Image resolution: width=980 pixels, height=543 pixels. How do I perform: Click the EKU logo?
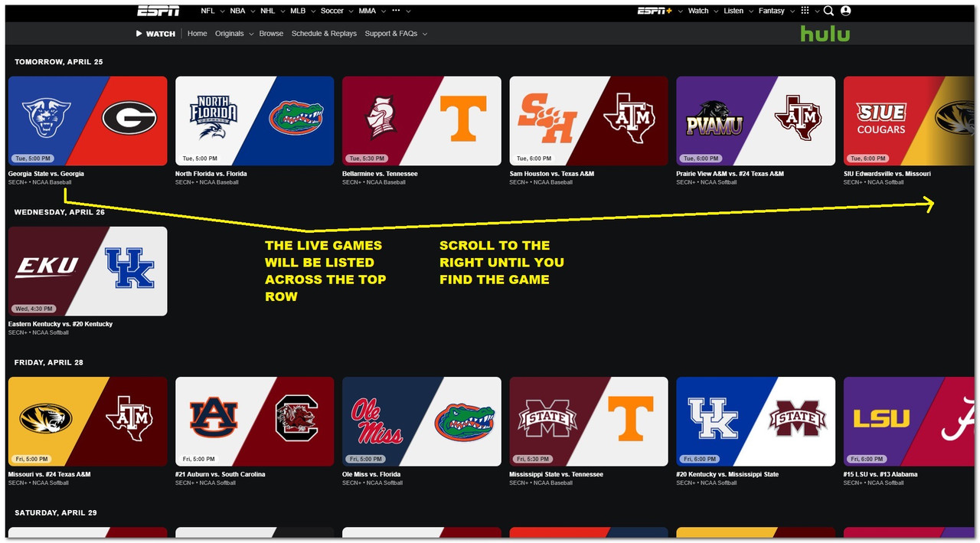point(47,267)
